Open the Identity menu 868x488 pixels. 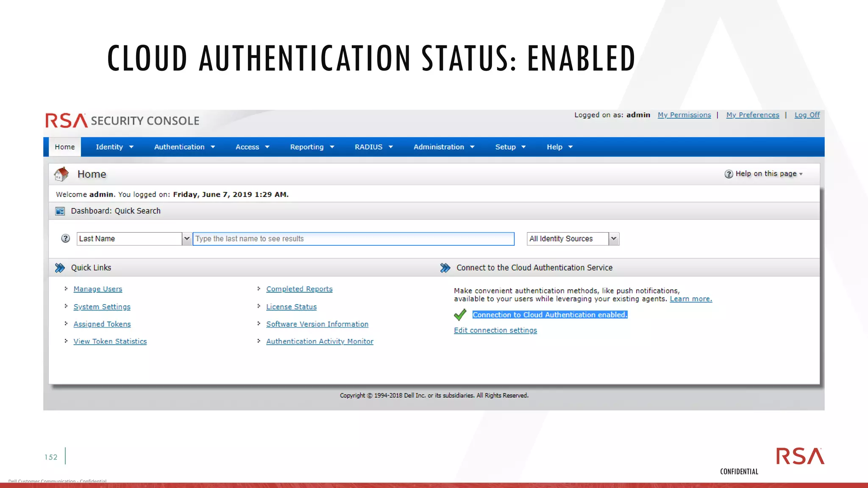[109, 147]
